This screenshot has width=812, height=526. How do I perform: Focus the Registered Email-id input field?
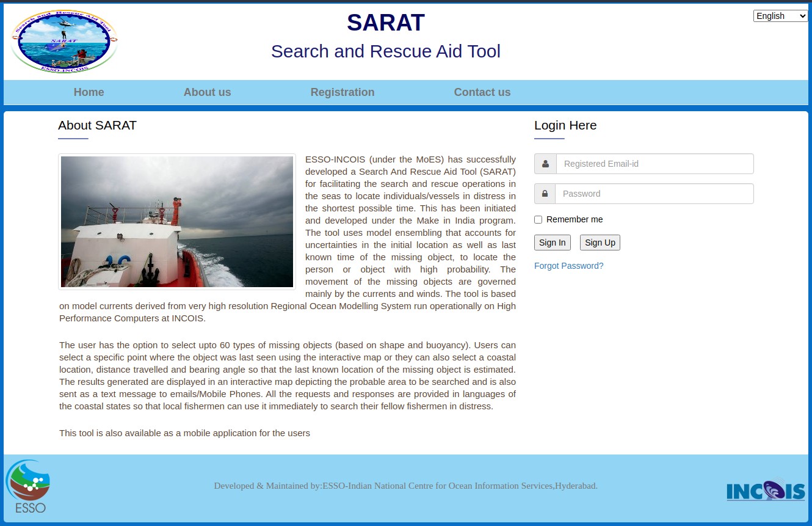(x=654, y=164)
